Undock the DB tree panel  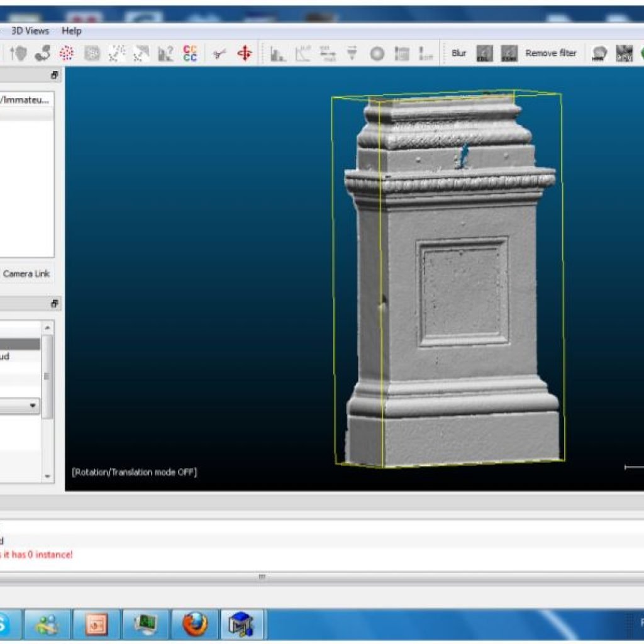point(55,75)
